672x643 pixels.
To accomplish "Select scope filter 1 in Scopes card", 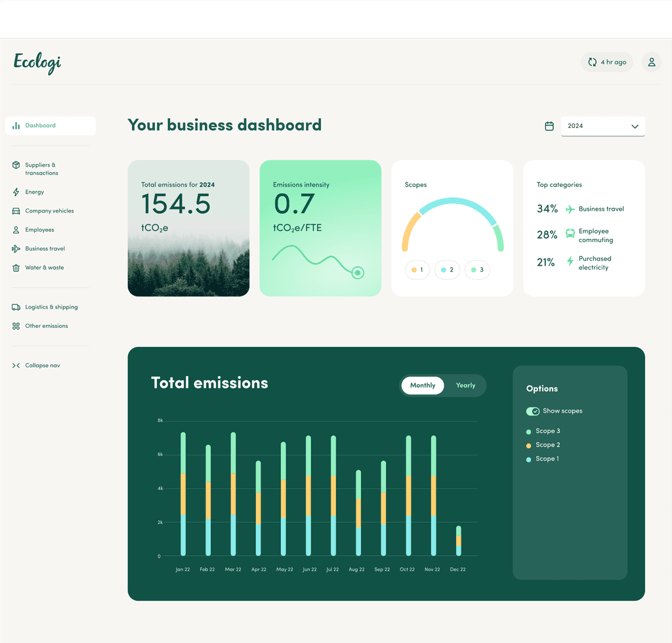I will coord(417,270).
